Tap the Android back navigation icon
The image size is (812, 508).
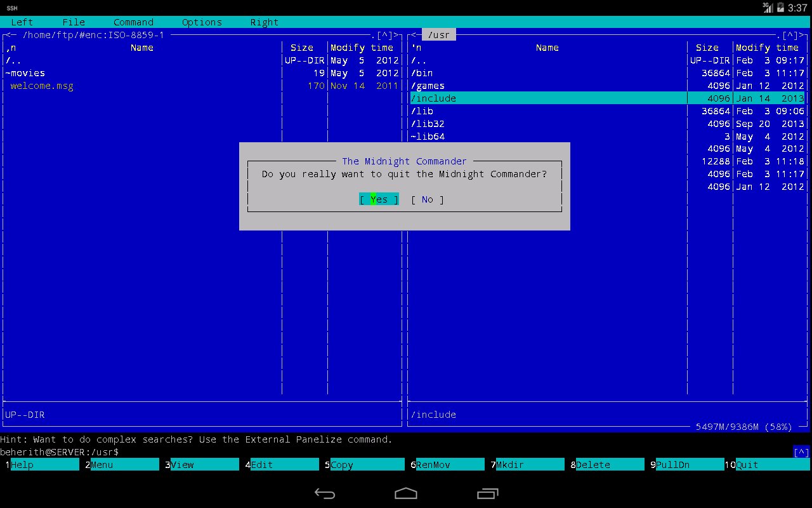pos(325,493)
